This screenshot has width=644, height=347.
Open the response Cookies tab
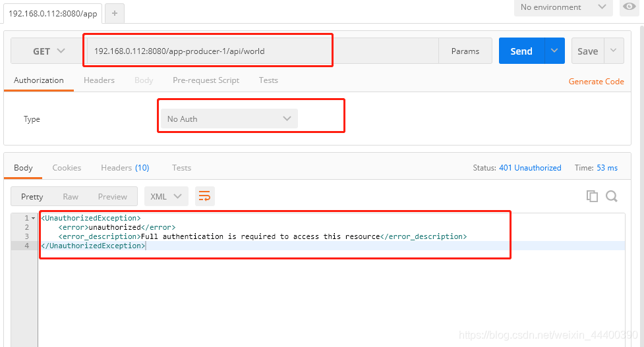coord(67,168)
